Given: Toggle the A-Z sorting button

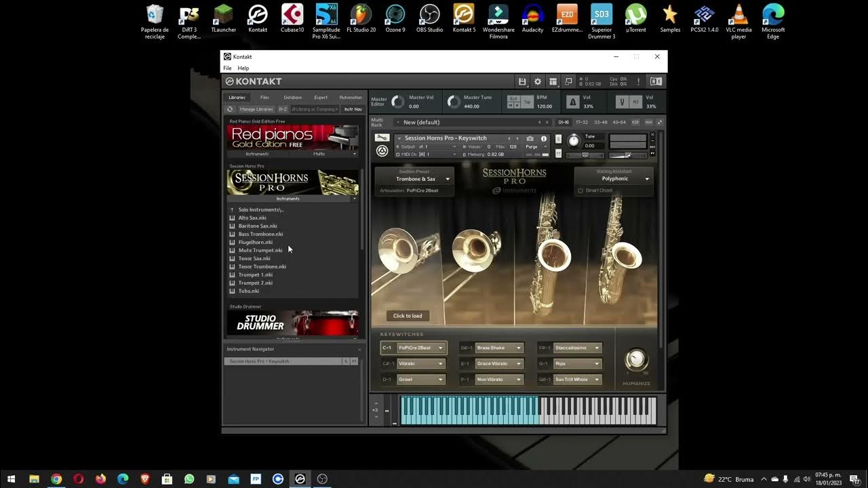Looking at the screenshot, I should tap(283, 109).
